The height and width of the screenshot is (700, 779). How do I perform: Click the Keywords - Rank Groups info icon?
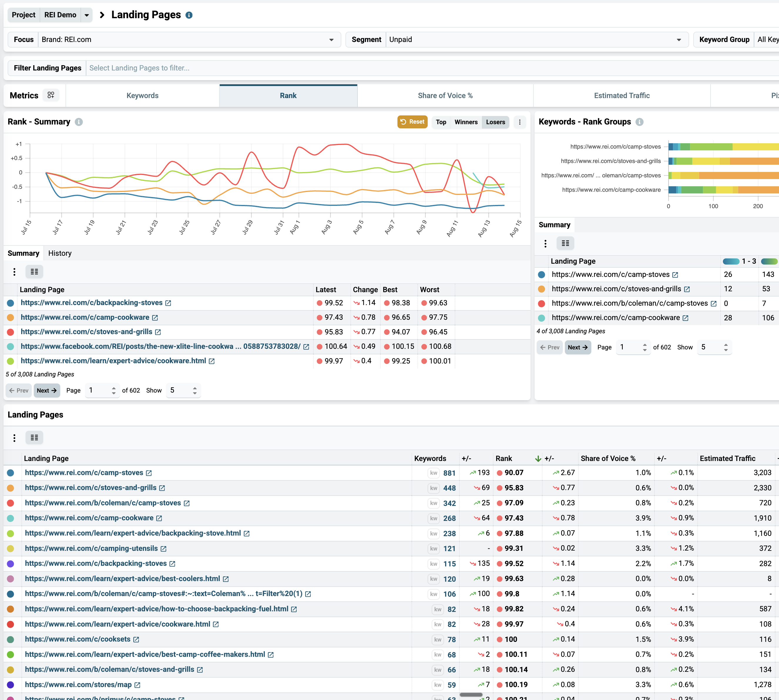(x=639, y=122)
